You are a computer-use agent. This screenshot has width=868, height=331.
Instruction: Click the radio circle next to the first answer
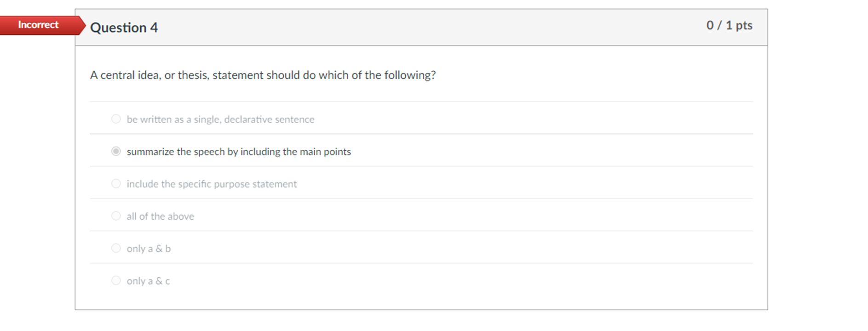click(116, 119)
